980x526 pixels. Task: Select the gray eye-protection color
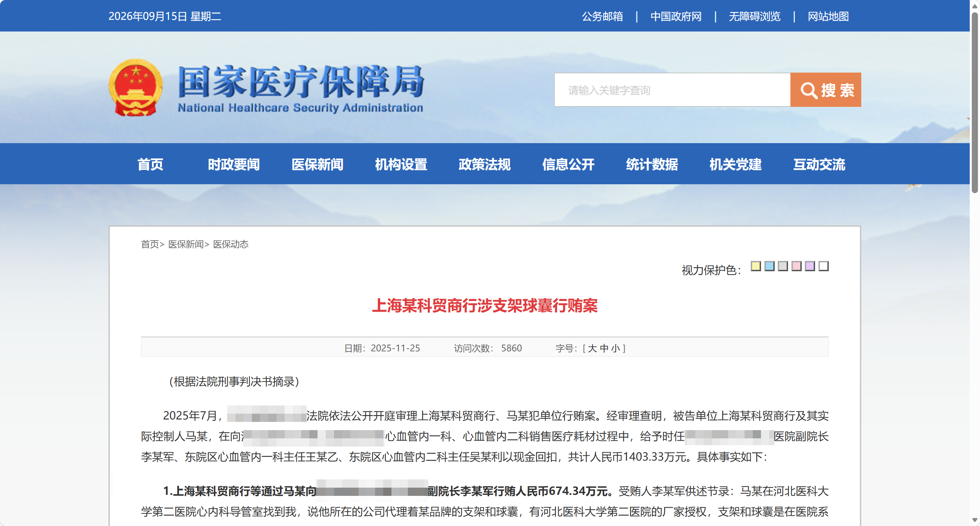coord(783,266)
